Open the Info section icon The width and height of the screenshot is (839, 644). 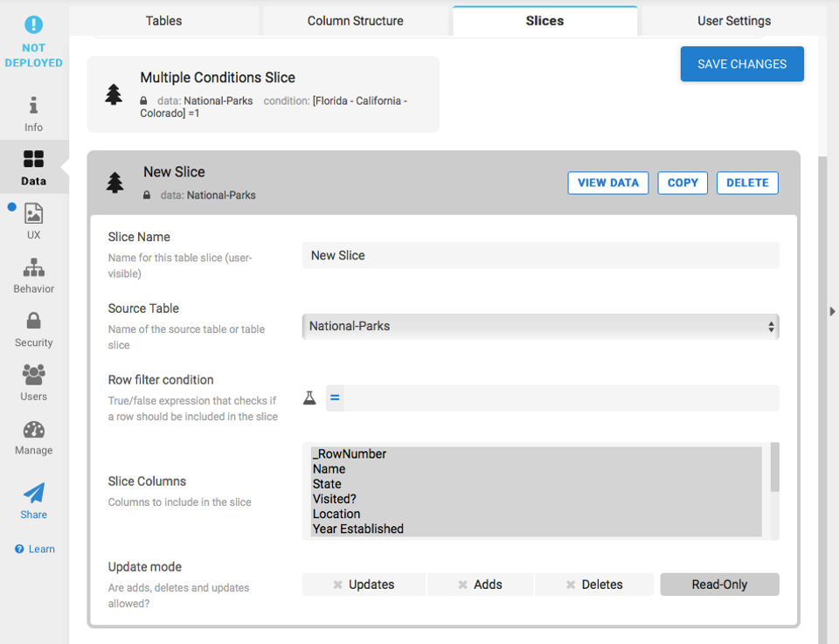coord(33,106)
